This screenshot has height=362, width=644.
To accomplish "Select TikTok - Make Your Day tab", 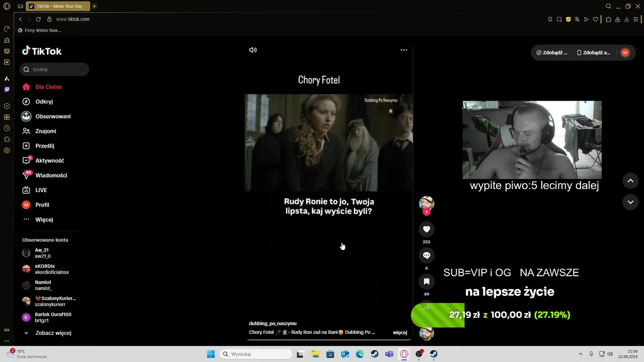I will click(57, 7).
